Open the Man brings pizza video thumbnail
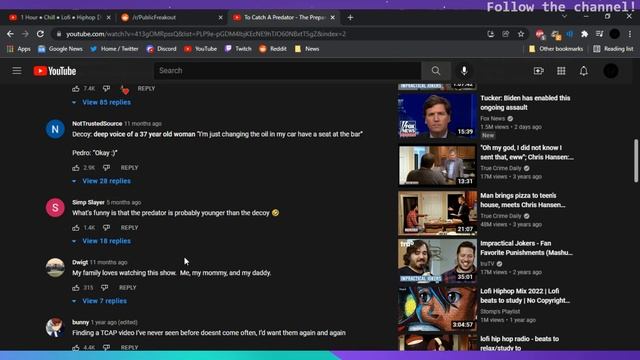This screenshot has width=640, height=360. click(438, 213)
